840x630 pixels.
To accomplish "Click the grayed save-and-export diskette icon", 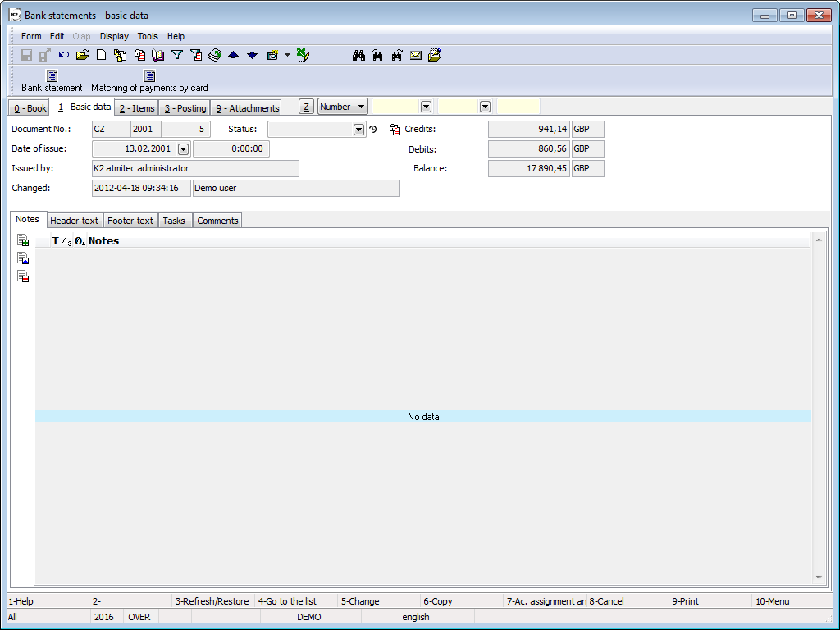I will click(x=44, y=55).
